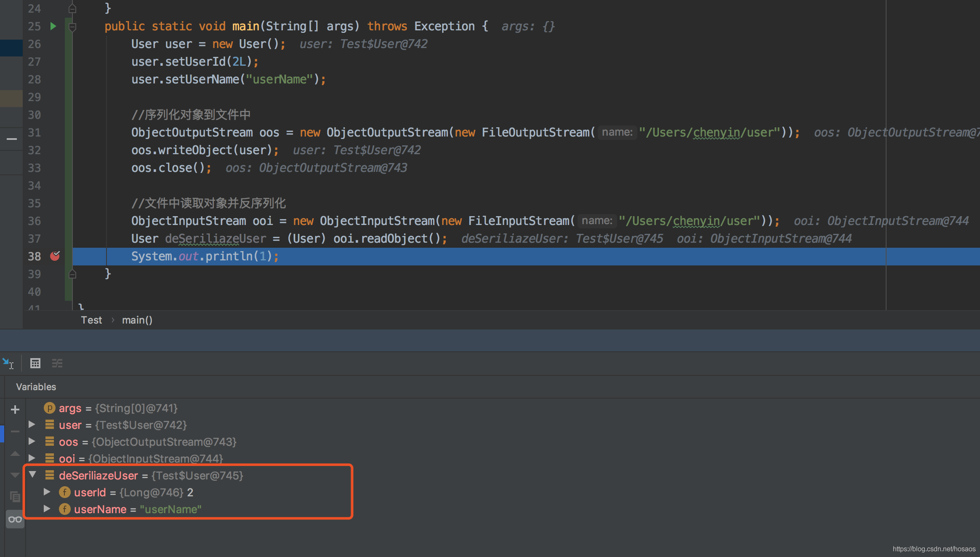Collapse main method with fold marker on line 25
This screenshot has height=557, width=980.
coord(72,27)
